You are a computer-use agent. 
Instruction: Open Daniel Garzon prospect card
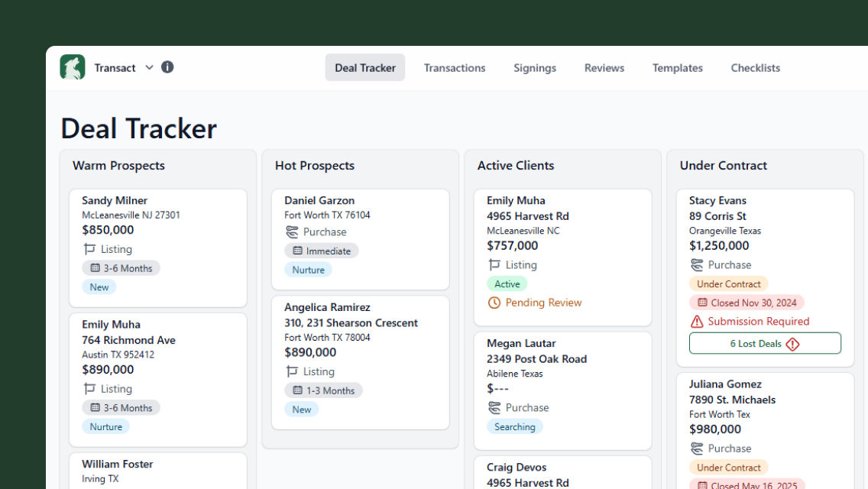[361, 239]
